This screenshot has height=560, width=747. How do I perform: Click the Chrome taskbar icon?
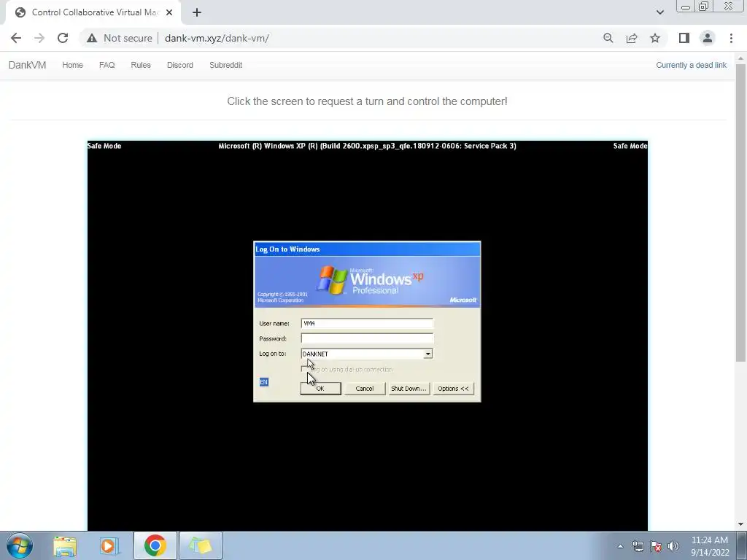155,545
